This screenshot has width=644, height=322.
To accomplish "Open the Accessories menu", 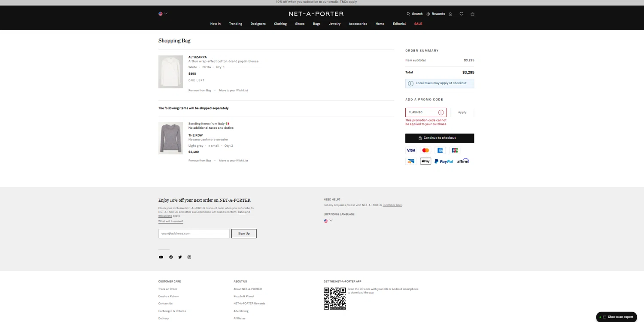I will (x=358, y=24).
